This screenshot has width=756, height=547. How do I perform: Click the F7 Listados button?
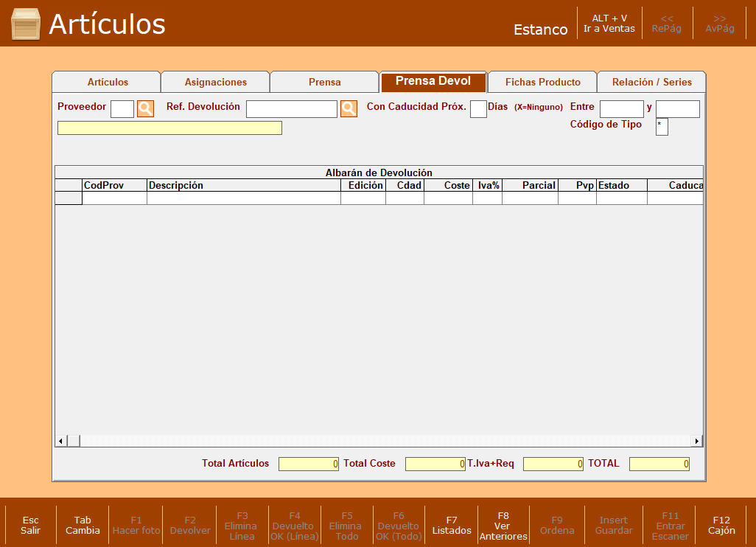pos(451,526)
